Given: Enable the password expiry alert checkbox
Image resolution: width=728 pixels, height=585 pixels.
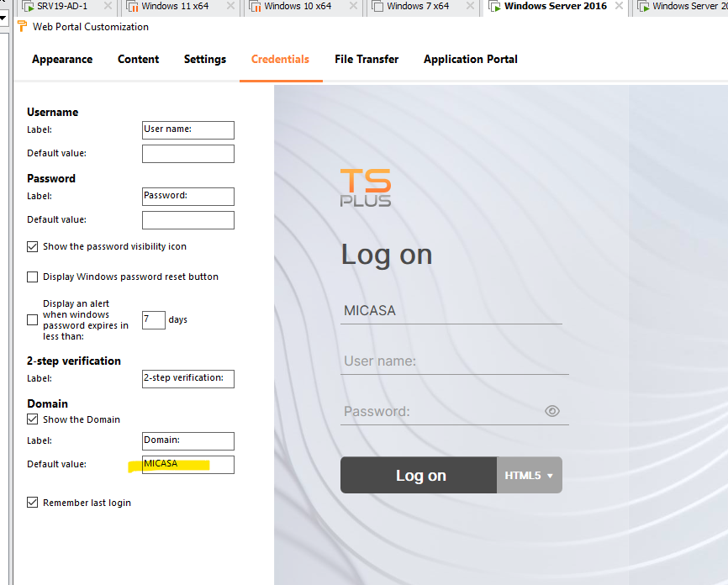Looking at the screenshot, I should point(33,320).
